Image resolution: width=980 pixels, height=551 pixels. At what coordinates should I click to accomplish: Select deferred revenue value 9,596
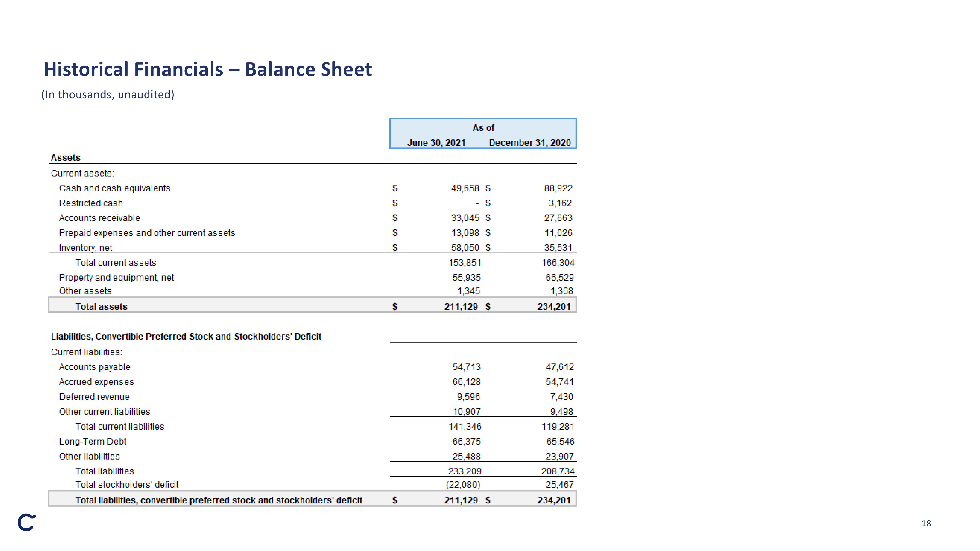point(468,397)
